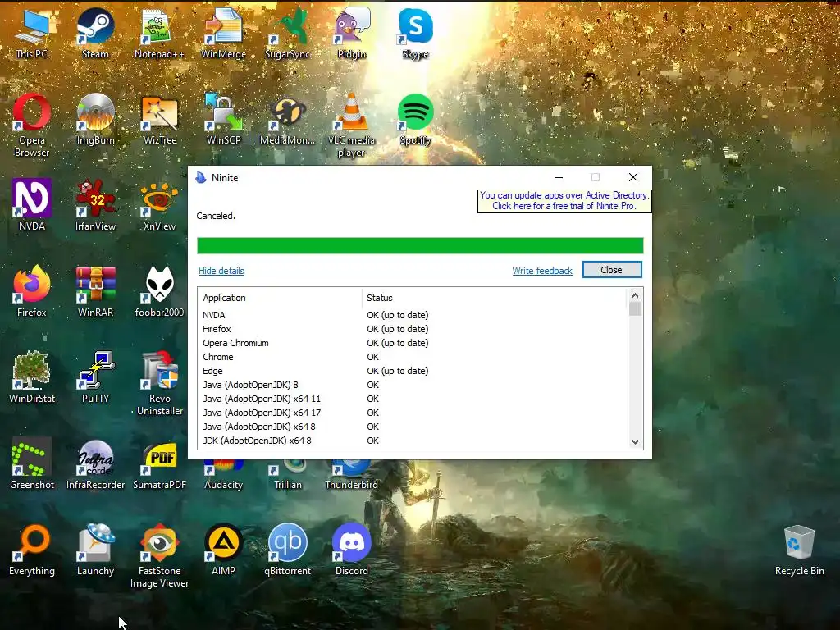Minimize the Ninite window

pos(559,177)
